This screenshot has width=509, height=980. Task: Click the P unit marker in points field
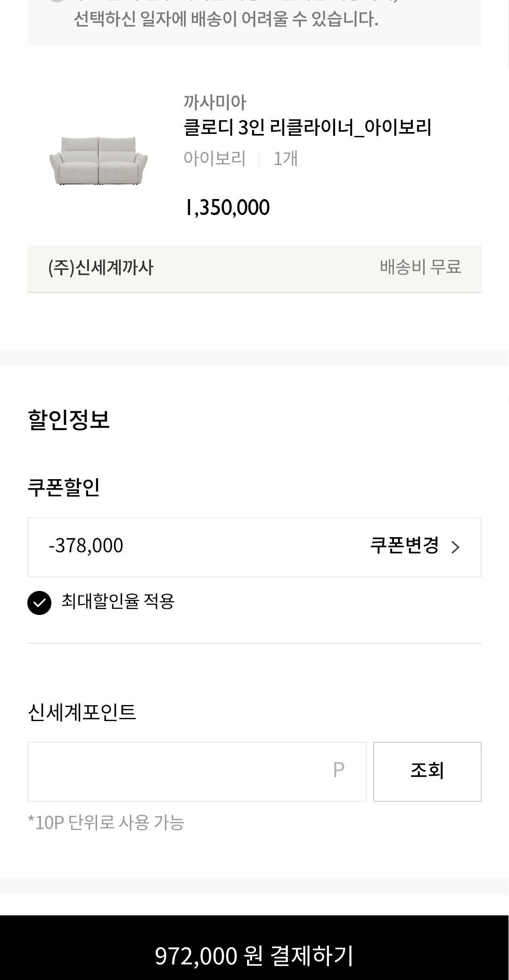(338, 770)
